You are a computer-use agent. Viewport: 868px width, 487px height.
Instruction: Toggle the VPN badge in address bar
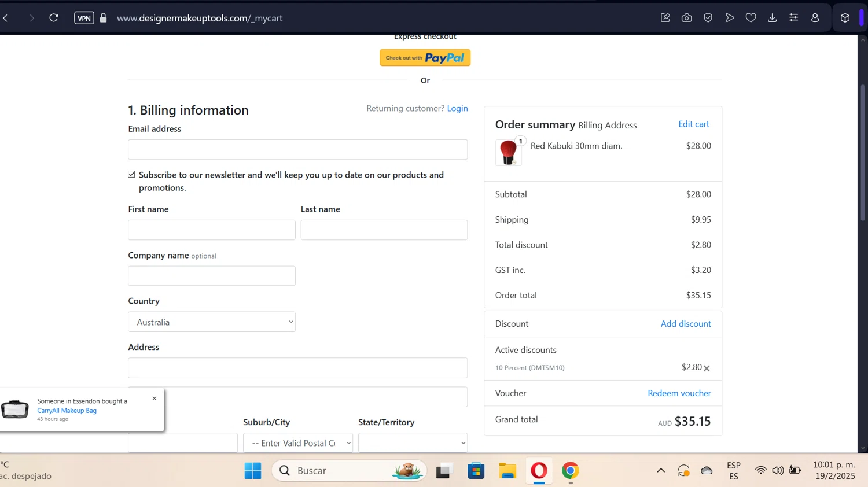(84, 18)
